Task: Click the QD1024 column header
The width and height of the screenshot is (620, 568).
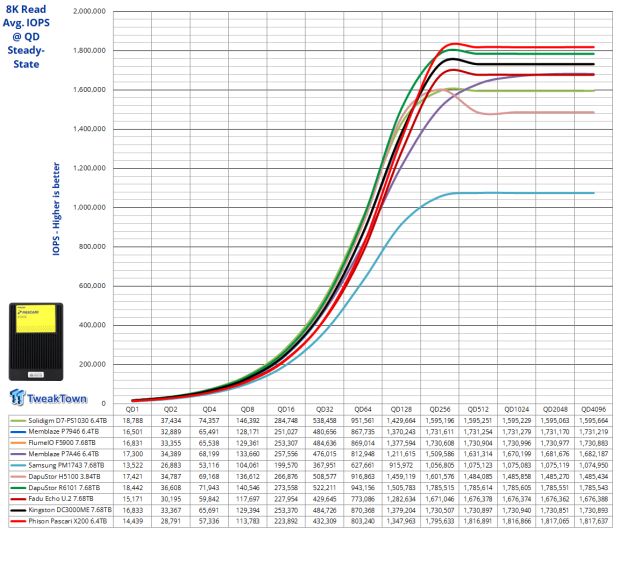Action: [x=517, y=409]
